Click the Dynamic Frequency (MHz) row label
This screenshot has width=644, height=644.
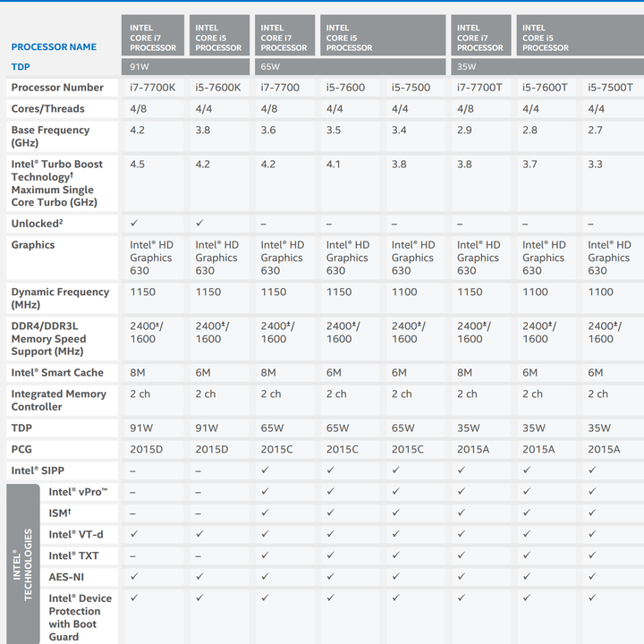click(x=61, y=298)
